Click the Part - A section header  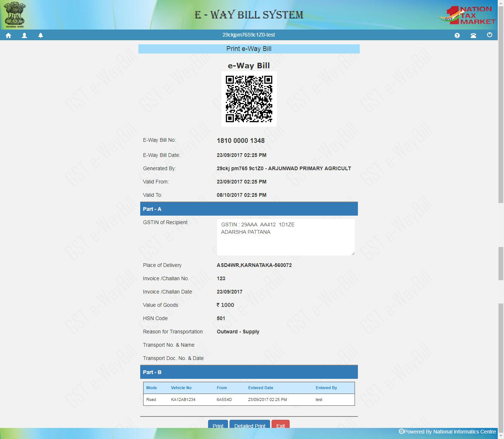coord(249,209)
